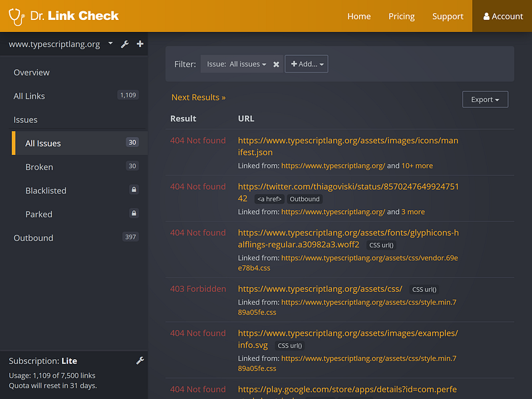Click the Dr. Link Check stethoscope logo

(16, 16)
